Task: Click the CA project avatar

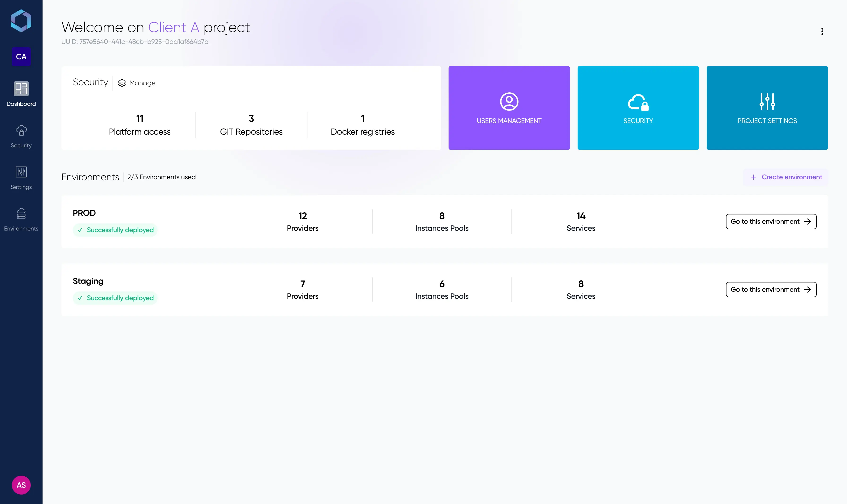Action: [x=21, y=57]
